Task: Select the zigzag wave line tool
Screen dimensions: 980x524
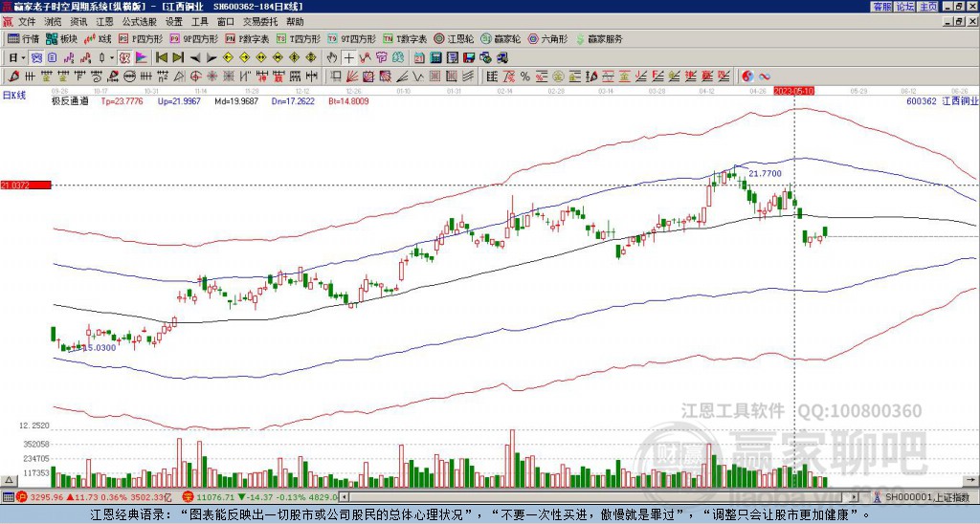Action: (418, 76)
